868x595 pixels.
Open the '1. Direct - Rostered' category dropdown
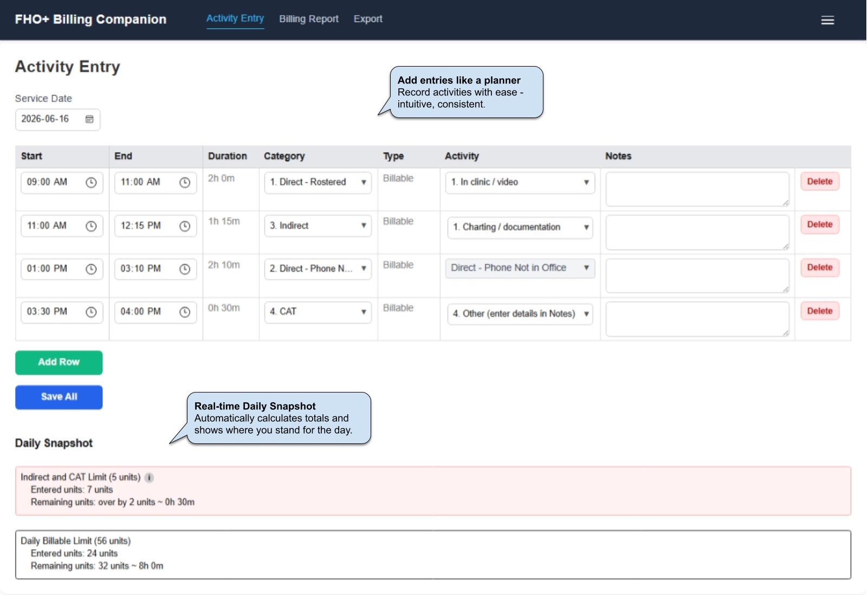(x=318, y=182)
